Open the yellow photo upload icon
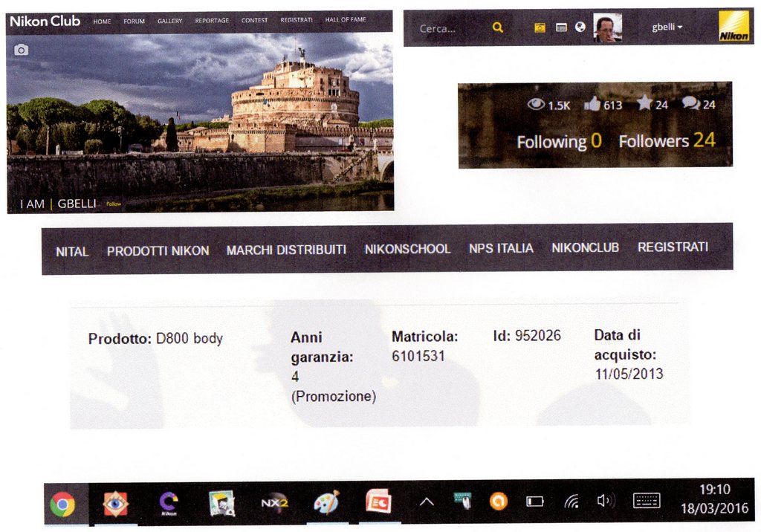This screenshot has width=761, height=532. pos(540,27)
